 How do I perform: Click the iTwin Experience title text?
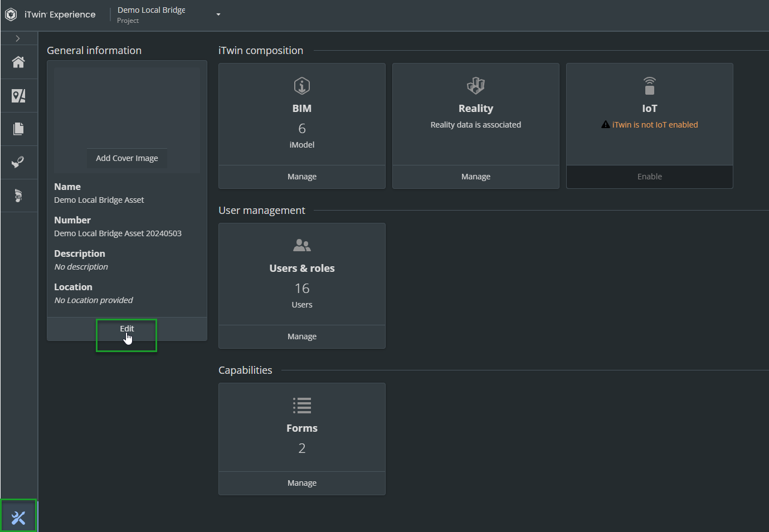(60, 14)
